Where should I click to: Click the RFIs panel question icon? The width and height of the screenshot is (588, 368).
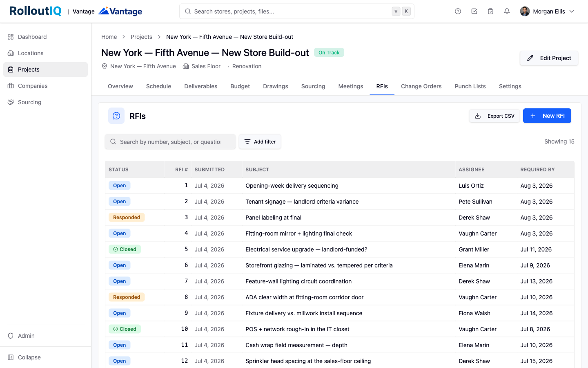coord(116,116)
